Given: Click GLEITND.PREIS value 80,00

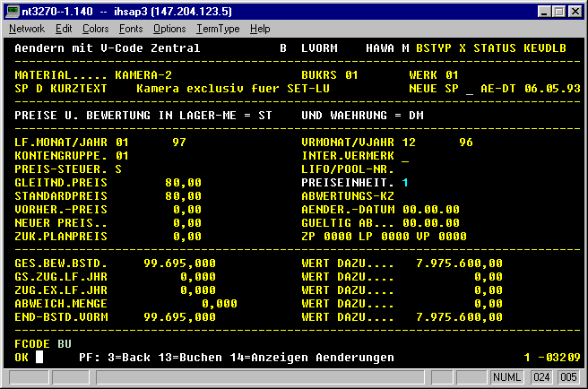Looking at the screenshot, I should click(184, 183).
